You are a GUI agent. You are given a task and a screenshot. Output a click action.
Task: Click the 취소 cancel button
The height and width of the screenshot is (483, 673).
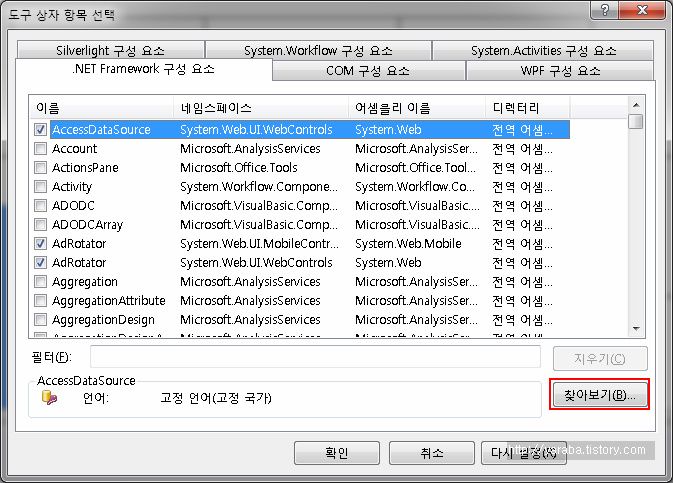431,453
